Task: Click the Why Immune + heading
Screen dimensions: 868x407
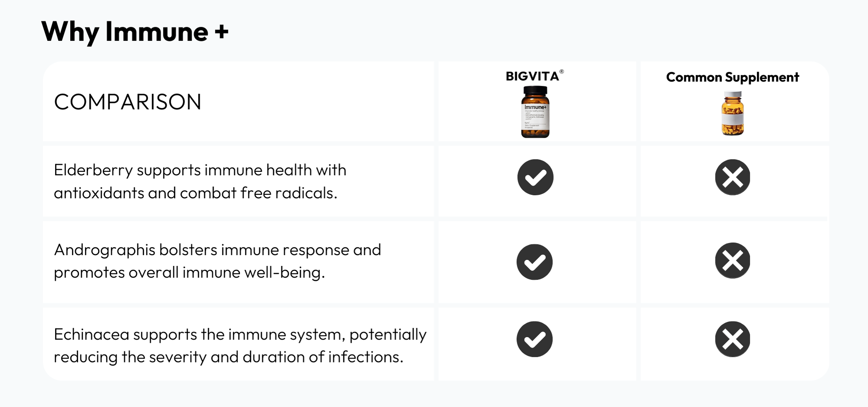Action: 135,32
